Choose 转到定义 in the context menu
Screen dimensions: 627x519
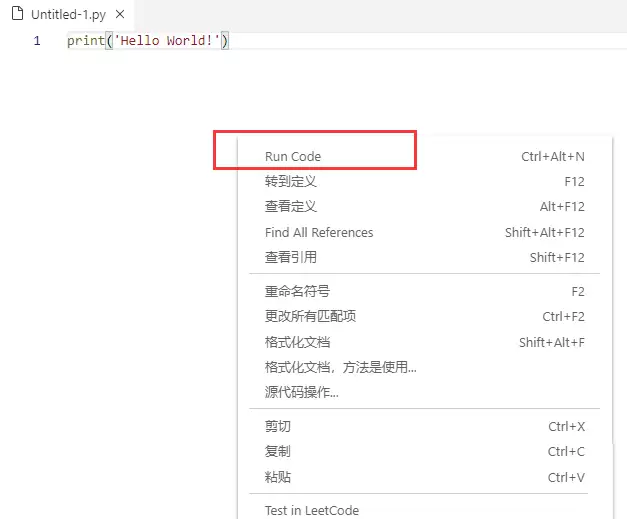[x=291, y=182]
